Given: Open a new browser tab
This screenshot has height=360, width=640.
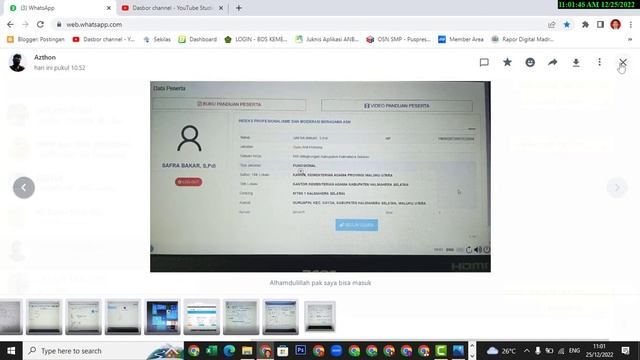Looking at the screenshot, I should (239, 8).
